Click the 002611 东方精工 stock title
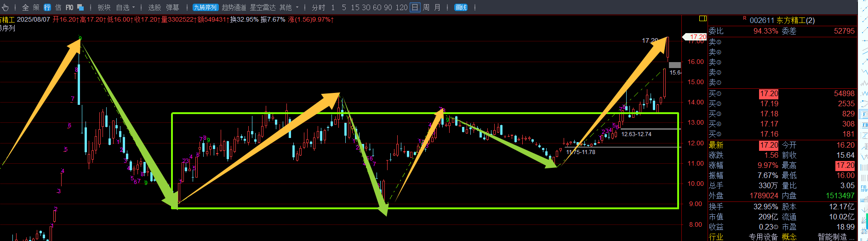The width and height of the screenshot is (868, 241). click(x=782, y=20)
